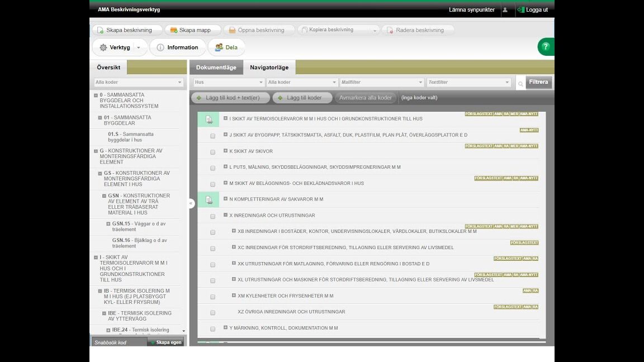Viewport: 644px width, 362px height.
Task: Click the left tree scrollbar down arrow
Action: click(183, 331)
